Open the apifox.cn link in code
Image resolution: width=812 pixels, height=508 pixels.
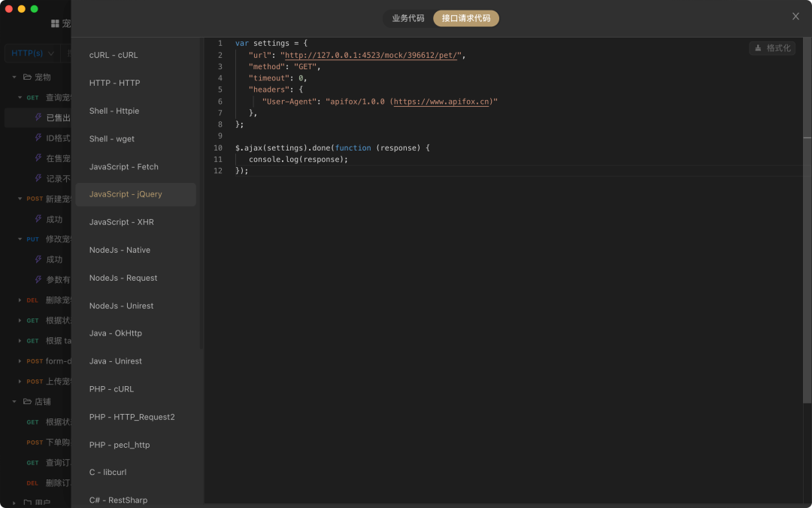(441, 102)
